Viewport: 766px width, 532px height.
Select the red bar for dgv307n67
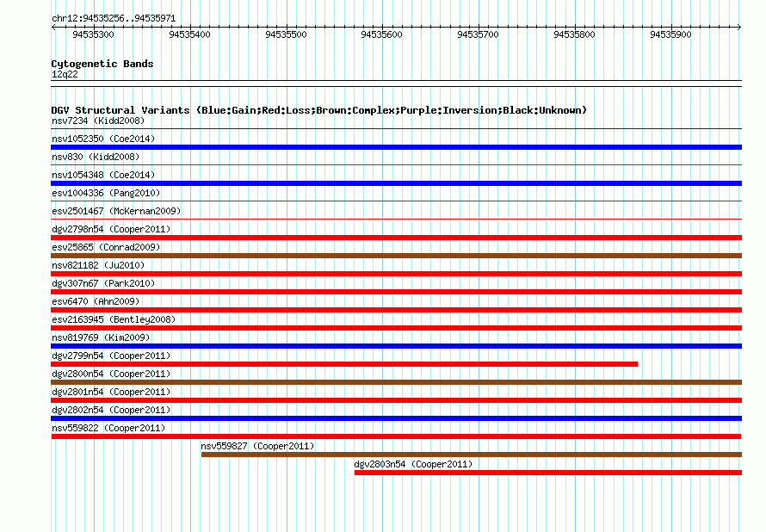coord(396,292)
